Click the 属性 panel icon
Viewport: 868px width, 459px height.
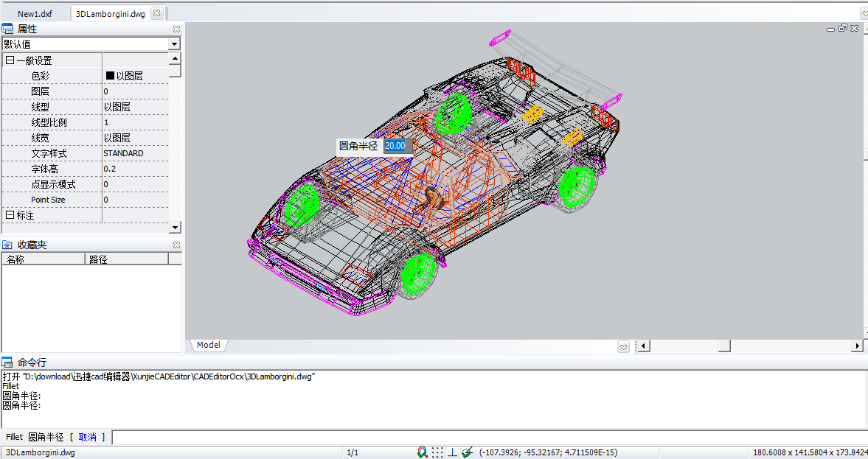coord(7,29)
